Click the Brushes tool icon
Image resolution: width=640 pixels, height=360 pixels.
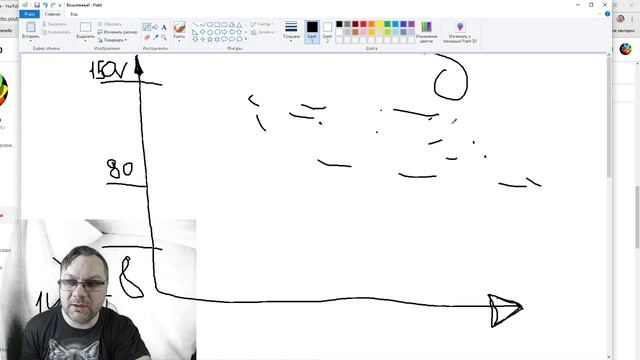click(x=179, y=27)
